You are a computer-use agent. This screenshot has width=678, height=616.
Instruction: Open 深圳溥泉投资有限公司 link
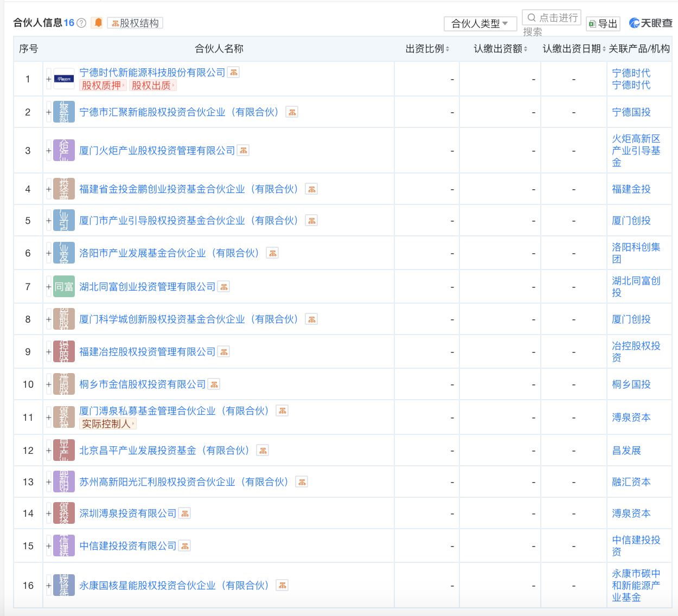[x=128, y=514]
